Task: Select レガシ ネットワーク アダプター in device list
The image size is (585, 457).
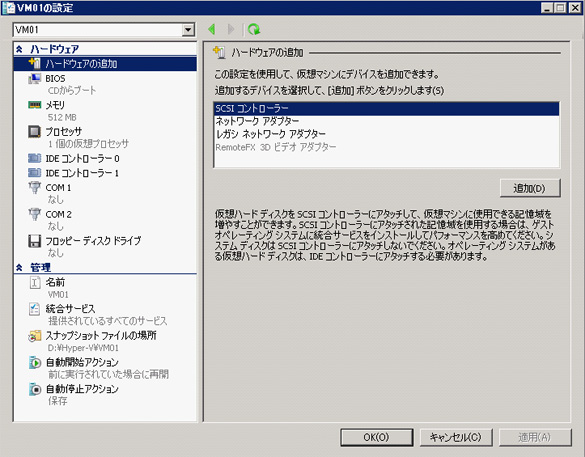Action: (x=386, y=134)
